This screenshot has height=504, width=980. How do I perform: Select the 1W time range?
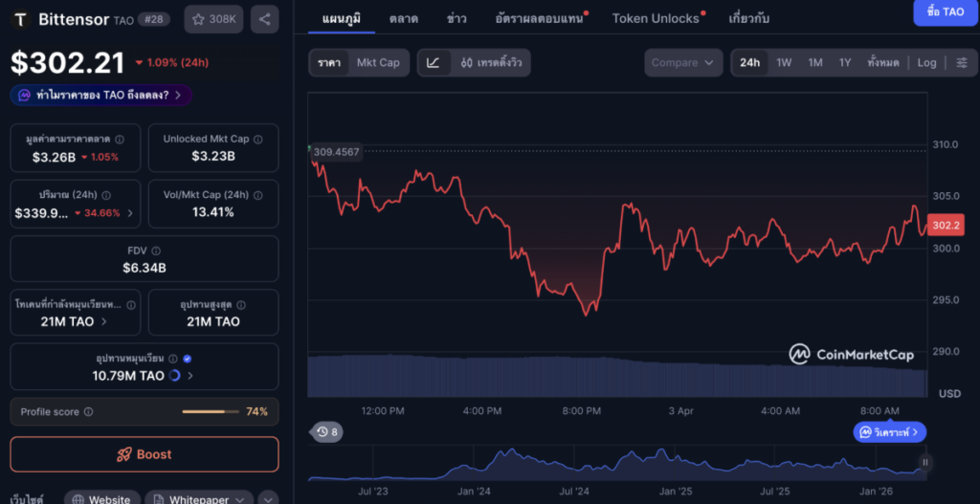point(784,62)
